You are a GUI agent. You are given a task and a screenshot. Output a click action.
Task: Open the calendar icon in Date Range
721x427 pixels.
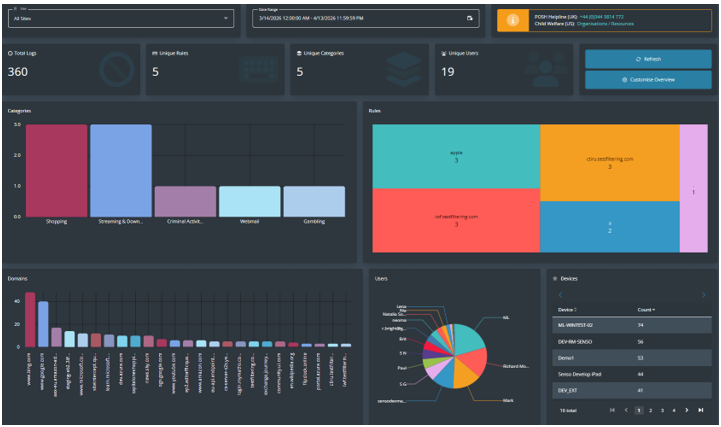(x=469, y=18)
